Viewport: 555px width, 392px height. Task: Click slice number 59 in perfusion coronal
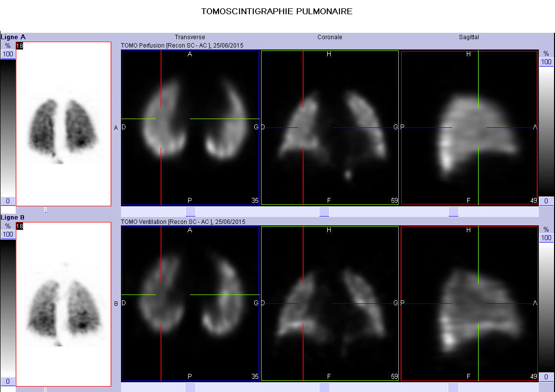pos(395,201)
